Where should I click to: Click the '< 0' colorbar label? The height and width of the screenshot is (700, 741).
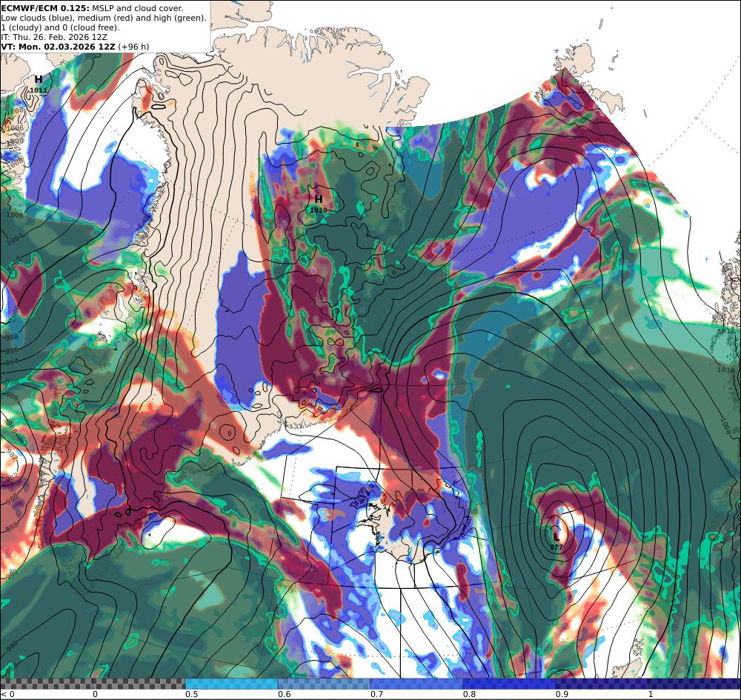coord(7,694)
